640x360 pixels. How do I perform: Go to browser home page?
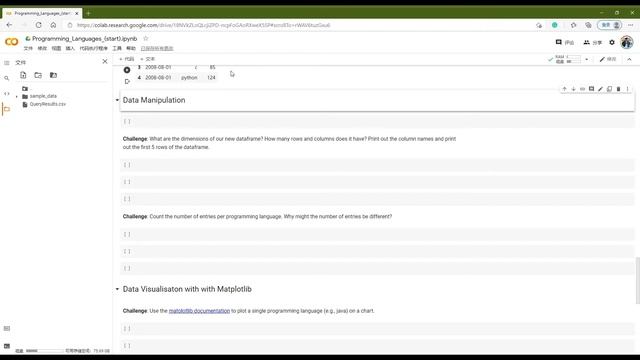click(53, 25)
